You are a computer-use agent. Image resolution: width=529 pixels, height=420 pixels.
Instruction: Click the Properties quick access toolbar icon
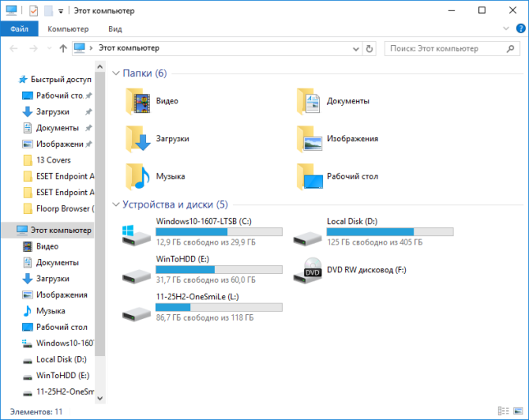point(34,11)
